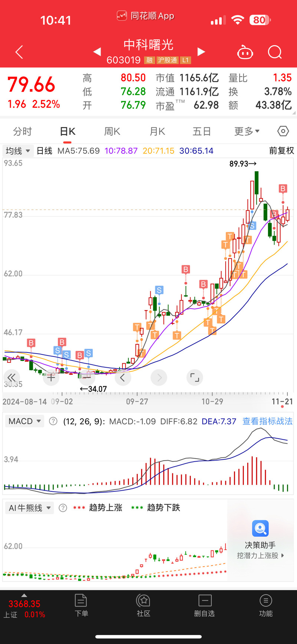
Task: Switch to the 分时 tab
Action: (x=22, y=131)
